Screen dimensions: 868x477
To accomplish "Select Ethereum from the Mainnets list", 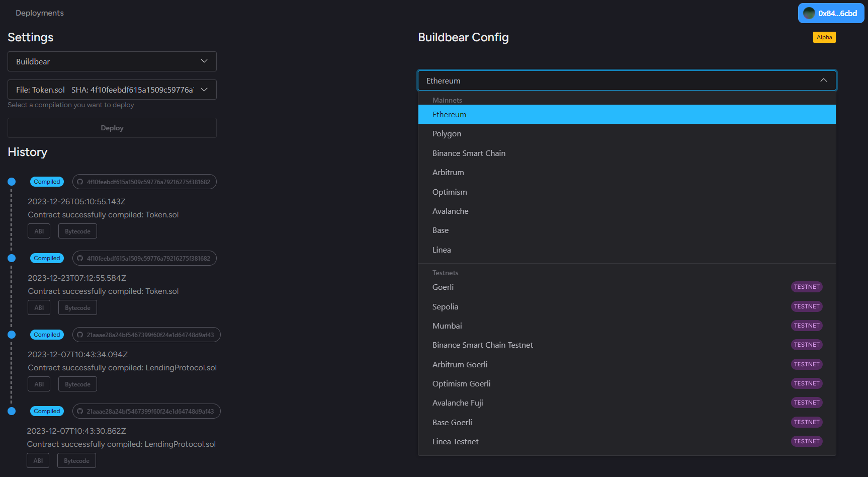I will pos(627,114).
